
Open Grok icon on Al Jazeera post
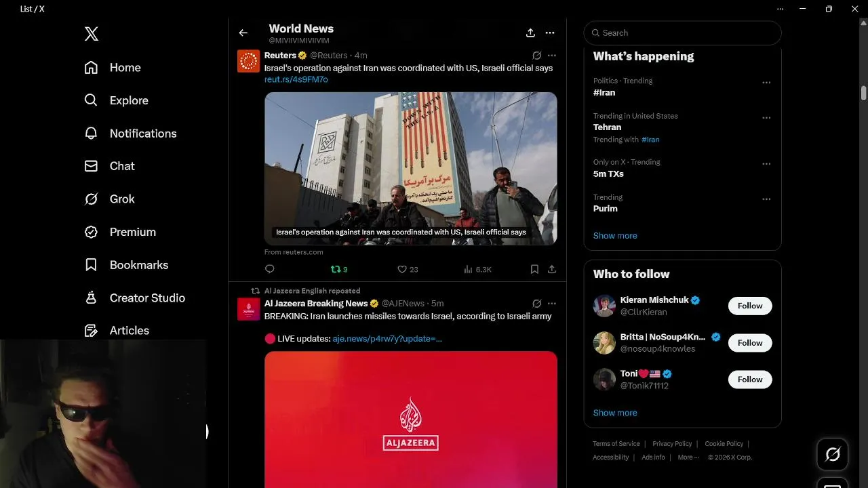coord(536,304)
